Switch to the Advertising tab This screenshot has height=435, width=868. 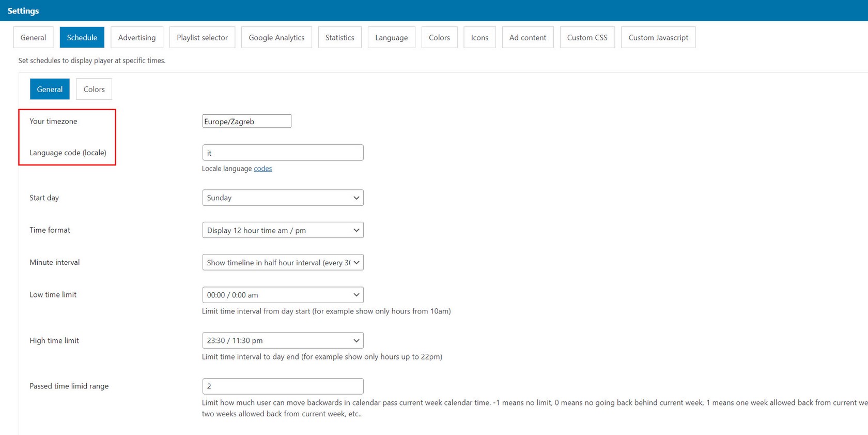click(x=137, y=37)
